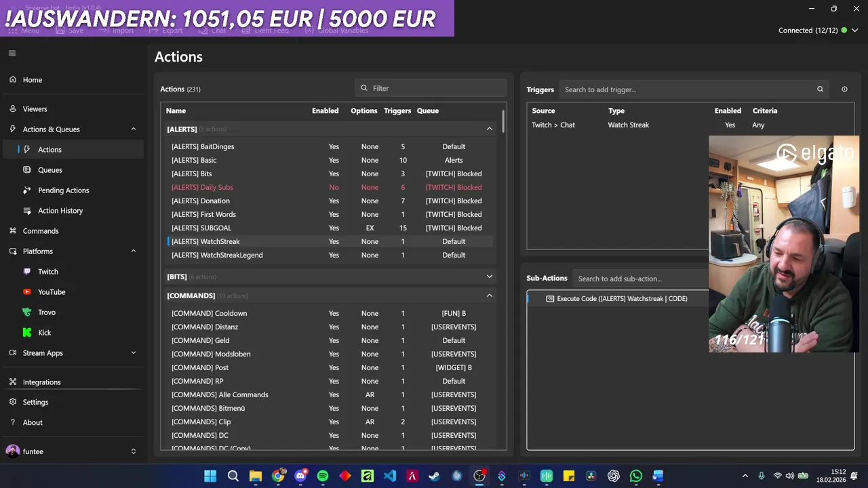
Task: Click the funtee profile avatar
Action: click(12, 451)
